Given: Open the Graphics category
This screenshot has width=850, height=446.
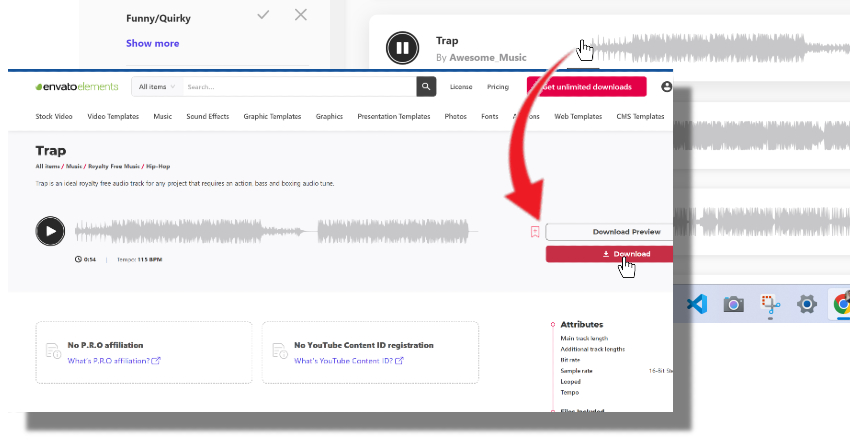Looking at the screenshot, I should tap(329, 117).
